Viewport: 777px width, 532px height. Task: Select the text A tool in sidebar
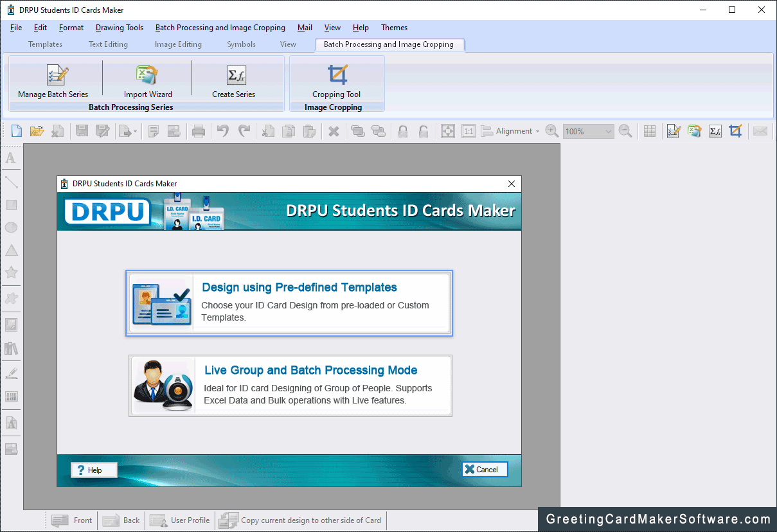coord(11,158)
